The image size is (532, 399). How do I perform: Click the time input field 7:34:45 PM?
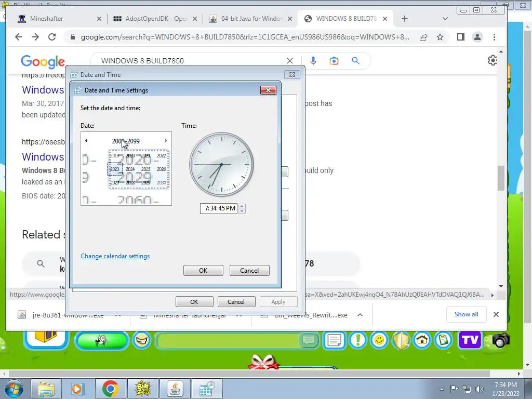point(219,208)
